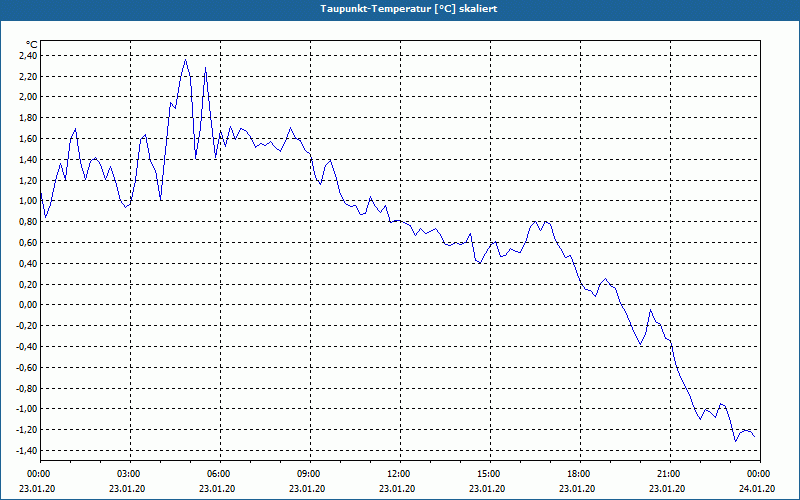Click the 12:00 time axis label
The width and height of the screenshot is (800, 500).
(x=400, y=474)
